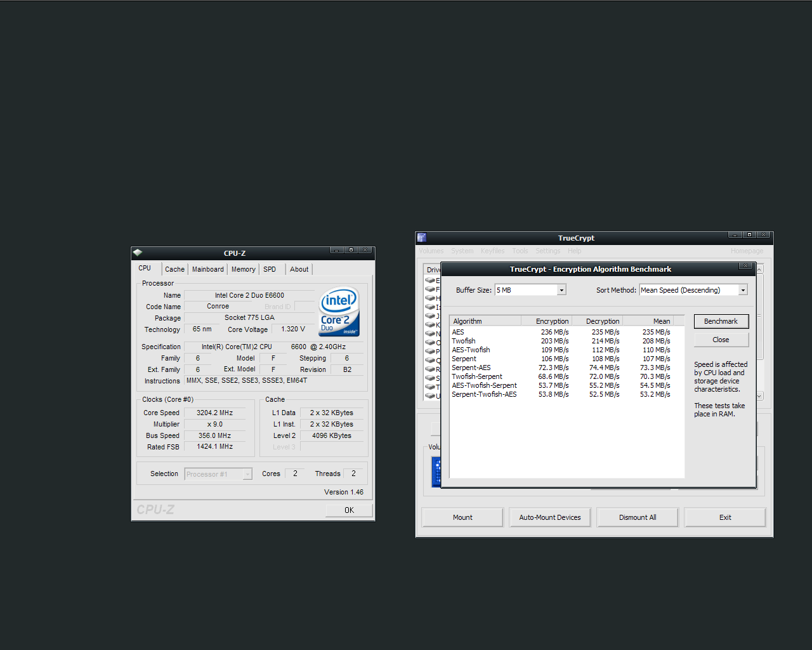Click Auto-Mount Devices
Viewport: 812px width, 650px height.
point(550,517)
